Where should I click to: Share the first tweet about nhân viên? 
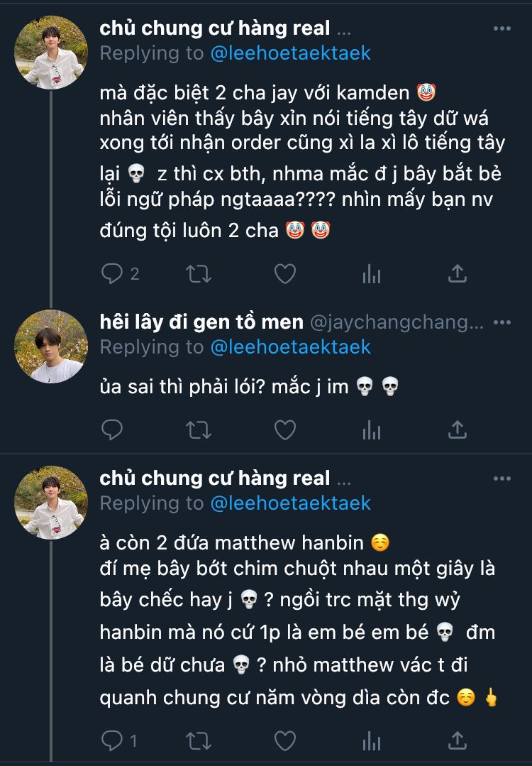(x=458, y=273)
